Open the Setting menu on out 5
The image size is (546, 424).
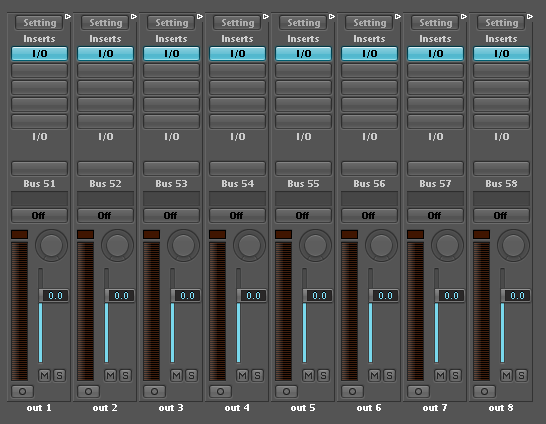[303, 23]
